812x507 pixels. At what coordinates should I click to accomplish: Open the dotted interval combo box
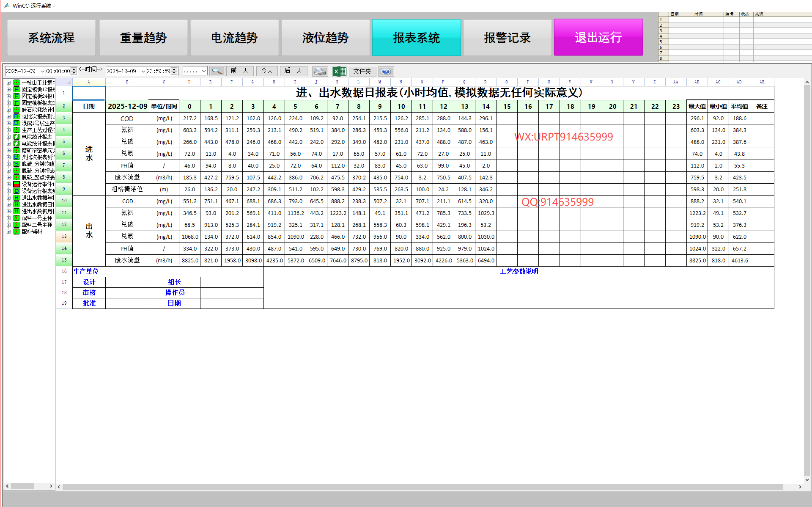click(203, 71)
